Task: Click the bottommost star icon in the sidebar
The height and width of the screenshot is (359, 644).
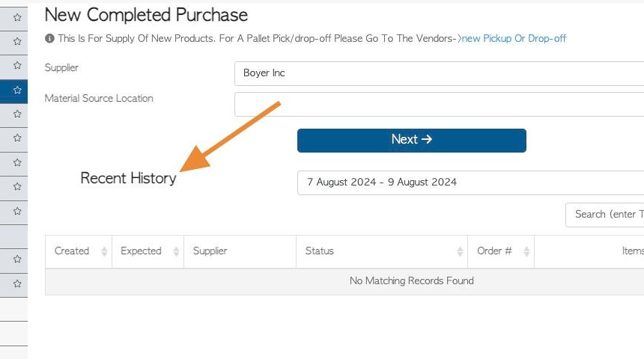Action: tap(16, 283)
